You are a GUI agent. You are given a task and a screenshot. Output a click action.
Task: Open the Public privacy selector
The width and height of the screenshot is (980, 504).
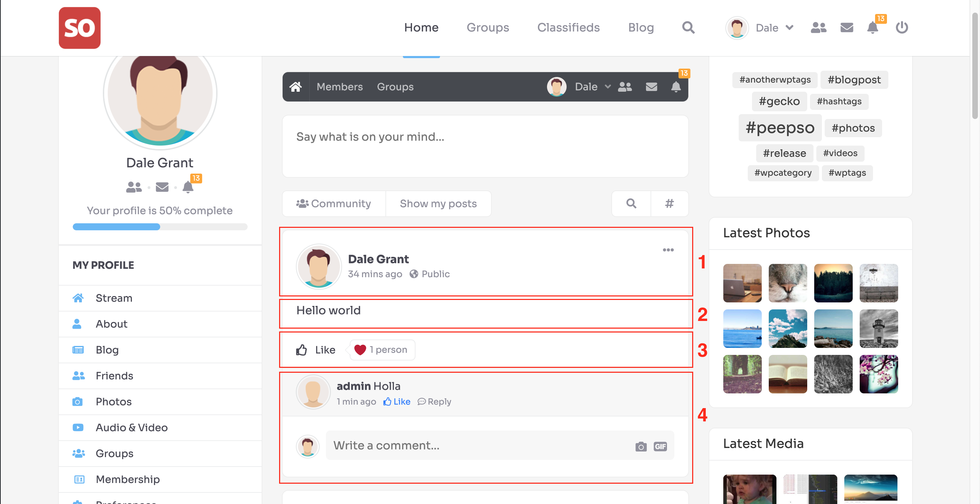(x=430, y=274)
